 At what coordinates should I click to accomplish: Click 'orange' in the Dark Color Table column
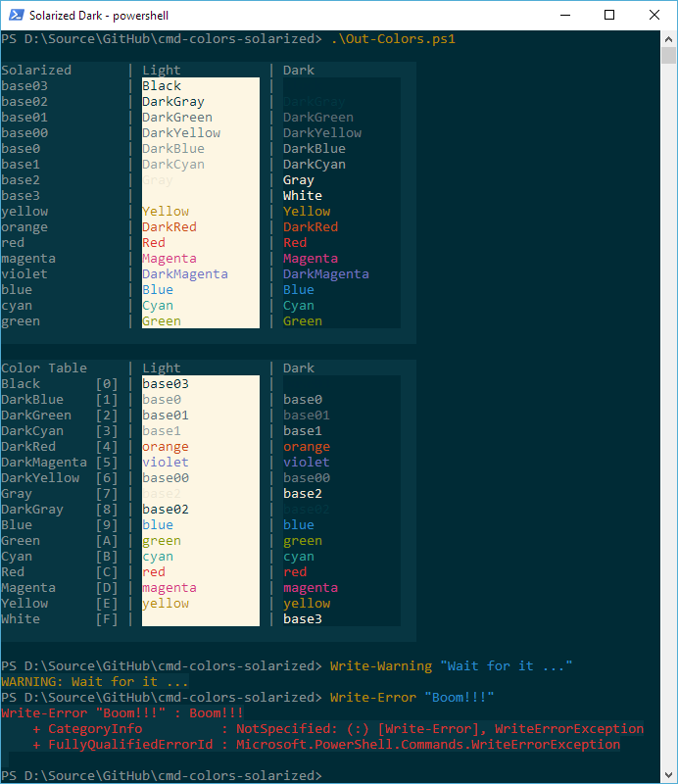click(307, 447)
